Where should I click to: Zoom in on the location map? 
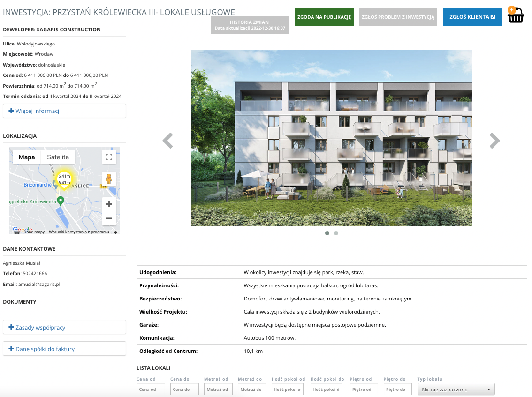tap(109, 204)
